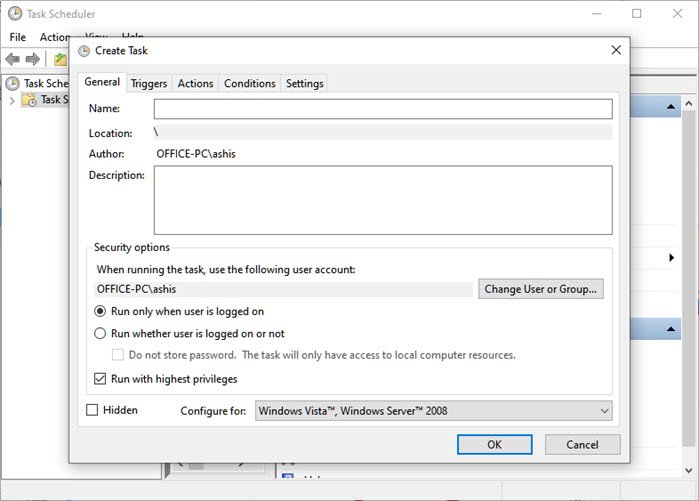The image size is (699, 501).
Task: Enable the Hidden checkbox
Action: tap(93, 410)
